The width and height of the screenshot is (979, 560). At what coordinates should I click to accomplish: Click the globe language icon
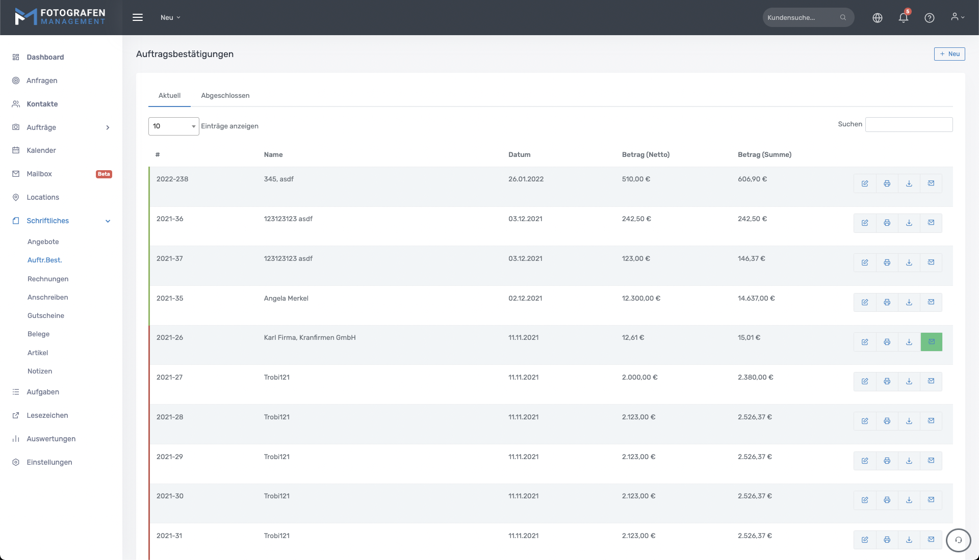[877, 18]
